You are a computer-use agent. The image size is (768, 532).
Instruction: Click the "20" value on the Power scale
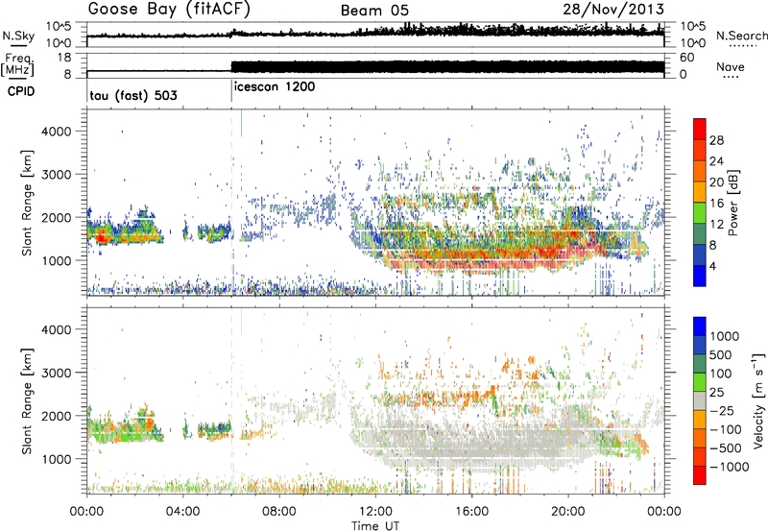[716, 182]
